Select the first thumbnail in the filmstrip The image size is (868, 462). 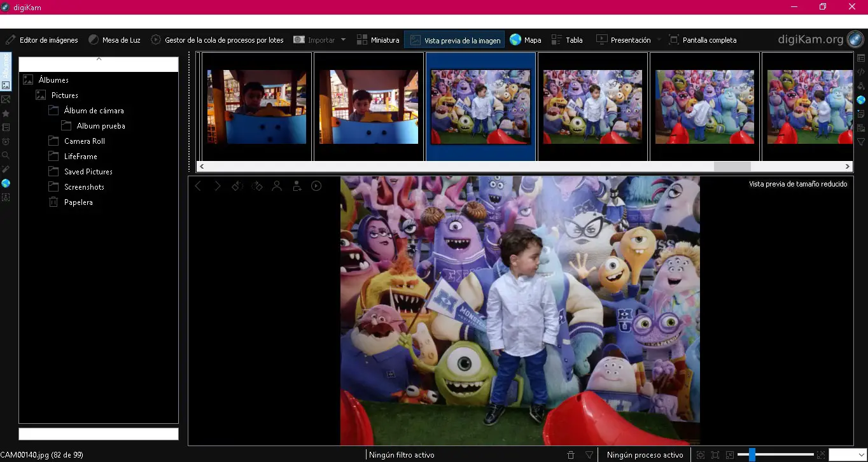coord(256,106)
